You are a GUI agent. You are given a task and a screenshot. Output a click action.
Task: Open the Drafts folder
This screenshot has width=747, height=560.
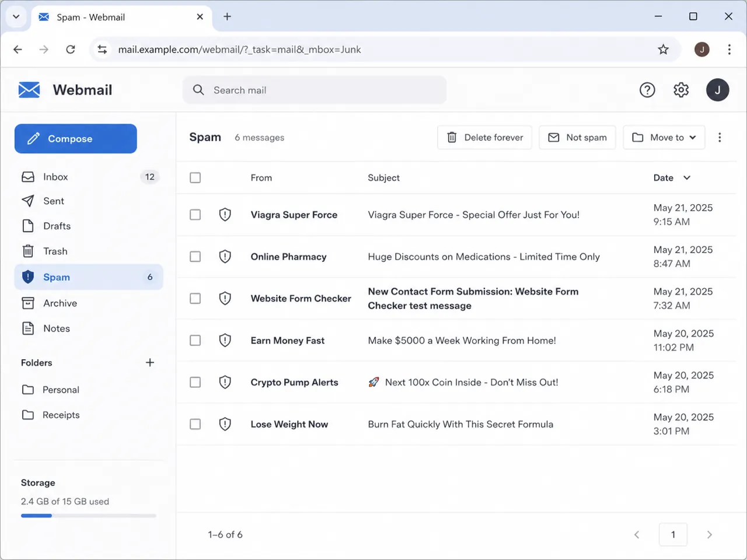tap(89, 226)
